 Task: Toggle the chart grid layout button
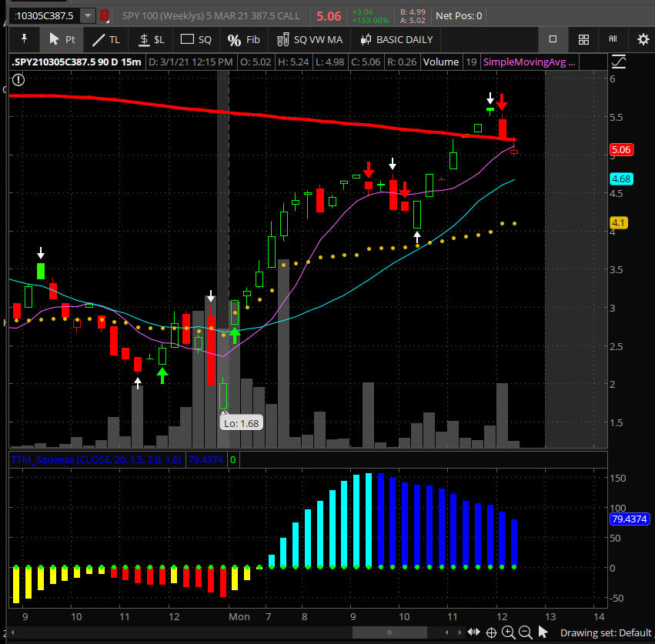pos(583,39)
